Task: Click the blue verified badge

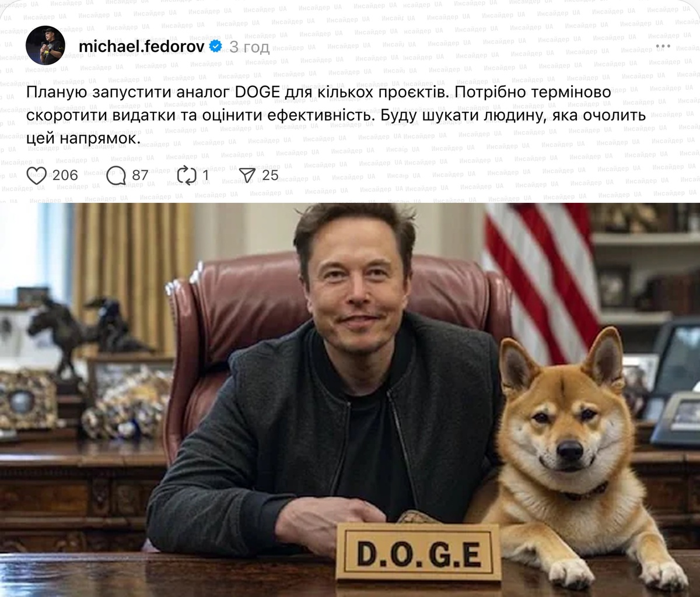Action: point(215,46)
